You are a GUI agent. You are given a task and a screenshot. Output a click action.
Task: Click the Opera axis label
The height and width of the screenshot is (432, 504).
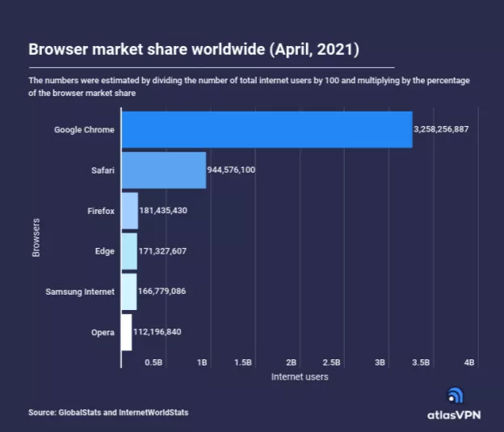pos(103,333)
